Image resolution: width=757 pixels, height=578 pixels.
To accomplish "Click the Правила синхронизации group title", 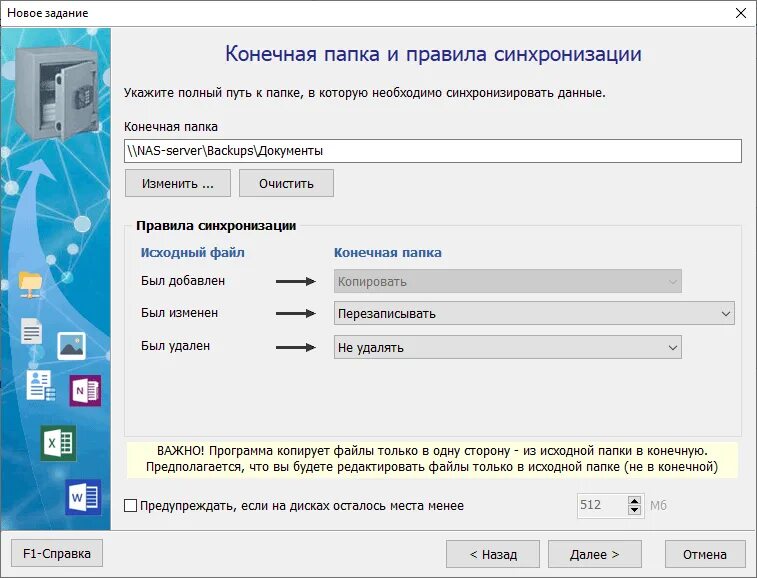I will [216, 226].
